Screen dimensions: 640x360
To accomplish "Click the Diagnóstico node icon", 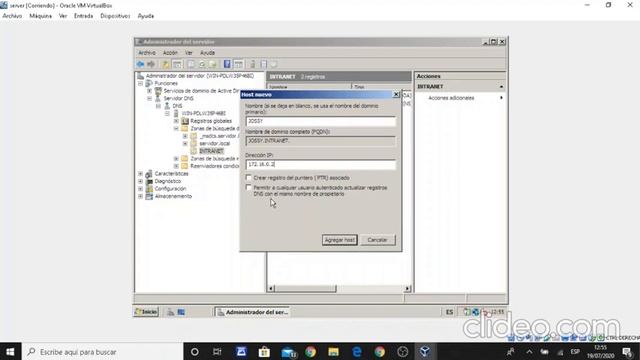I will [149, 181].
